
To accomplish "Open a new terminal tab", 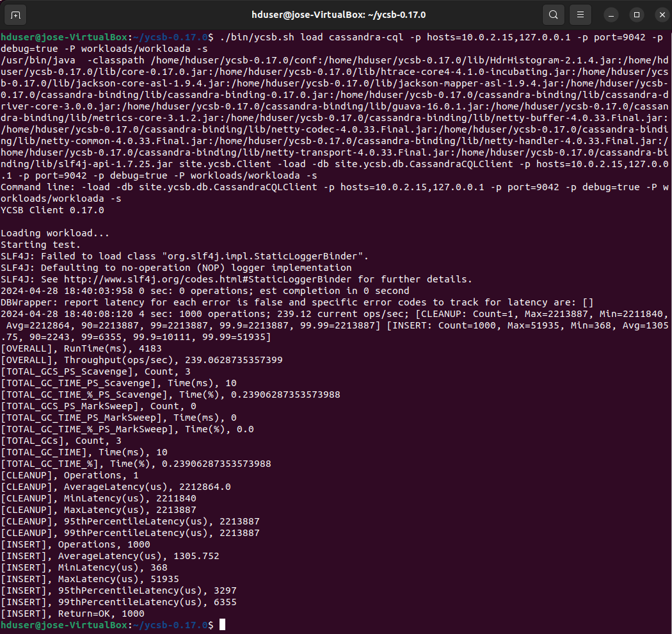I will click(15, 15).
